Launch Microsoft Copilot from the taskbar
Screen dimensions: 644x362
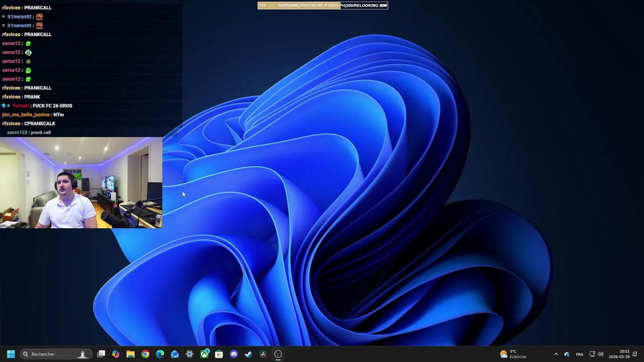[116, 354]
